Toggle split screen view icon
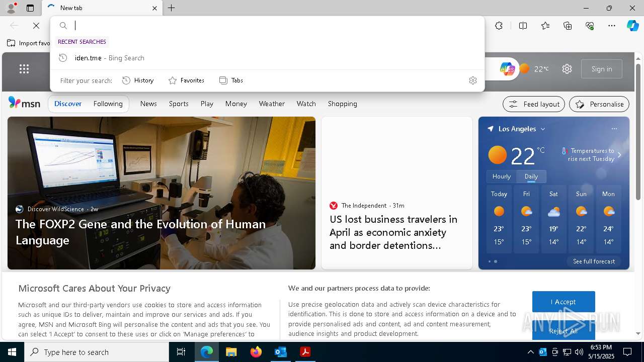 point(523,26)
